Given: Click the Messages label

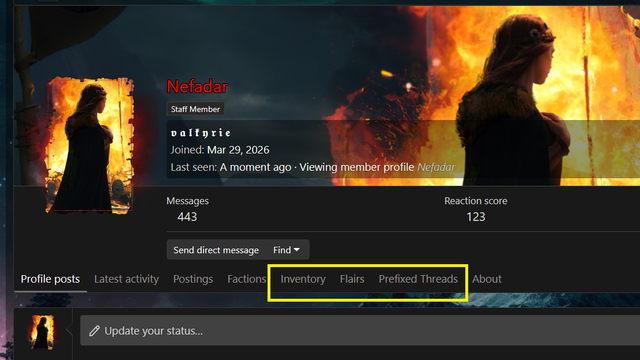Looking at the screenshot, I should tap(187, 201).
